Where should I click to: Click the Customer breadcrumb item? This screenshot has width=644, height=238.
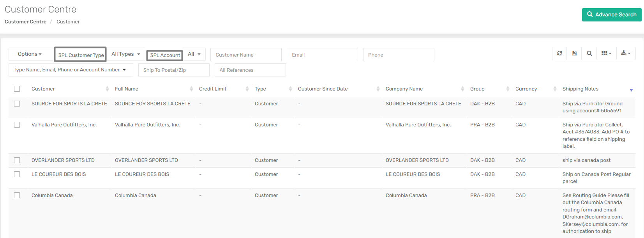(68, 22)
